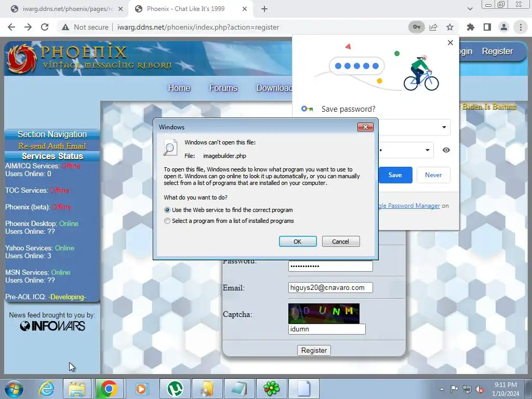Click the Register link in site header
The width and height of the screenshot is (532, 399).
[x=497, y=51]
